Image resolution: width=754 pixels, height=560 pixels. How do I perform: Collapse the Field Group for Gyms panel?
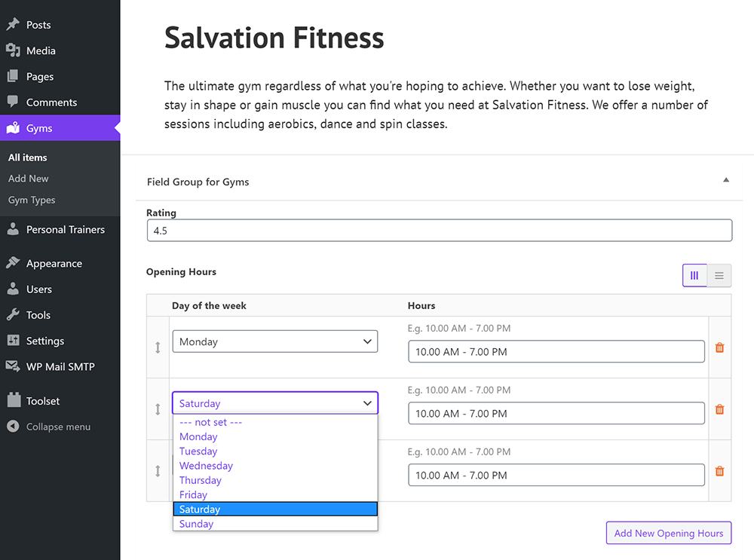point(725,179)
